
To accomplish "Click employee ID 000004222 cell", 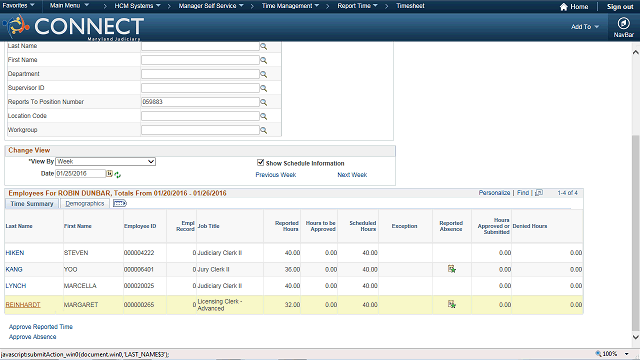I will (x=139, y=253).
